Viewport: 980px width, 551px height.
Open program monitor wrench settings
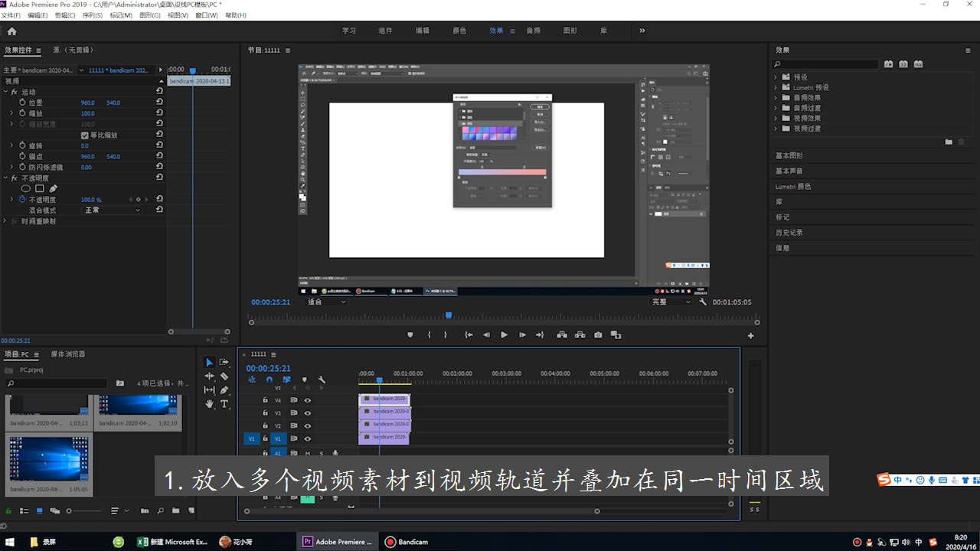click(703, 302)
